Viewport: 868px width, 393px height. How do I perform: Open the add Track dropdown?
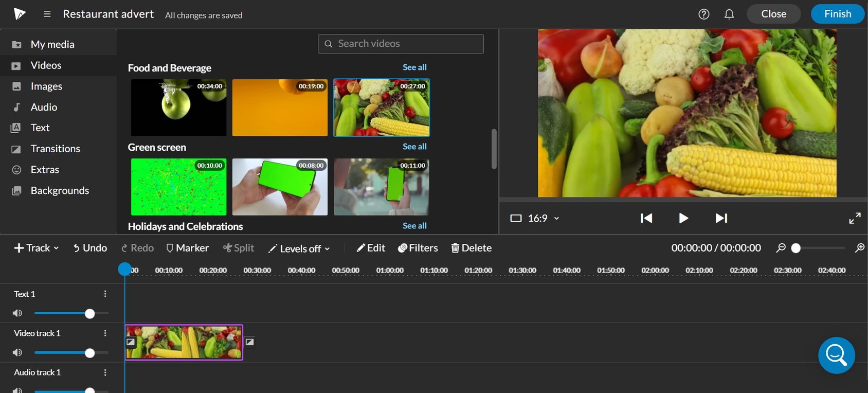click(36, 248)
